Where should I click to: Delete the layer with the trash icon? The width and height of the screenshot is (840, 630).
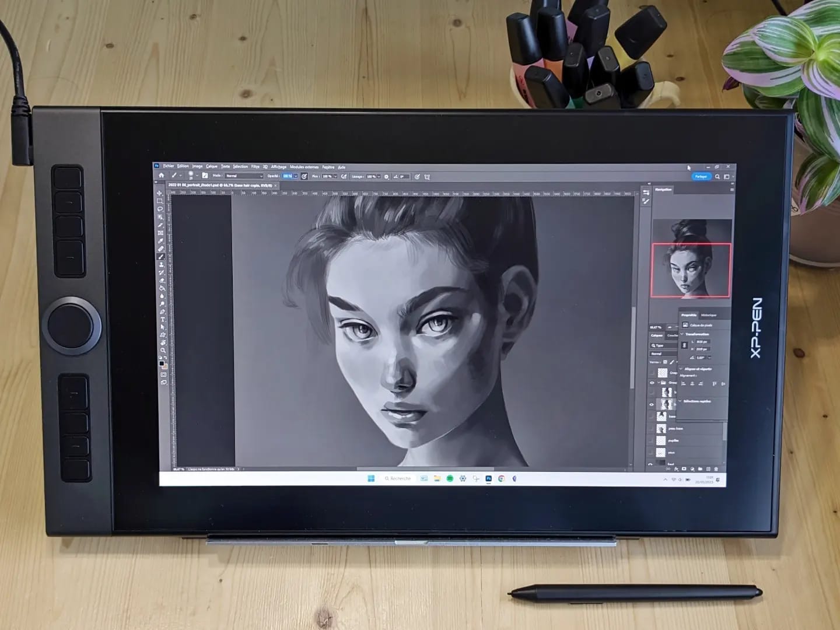click(x=716, y=468)
